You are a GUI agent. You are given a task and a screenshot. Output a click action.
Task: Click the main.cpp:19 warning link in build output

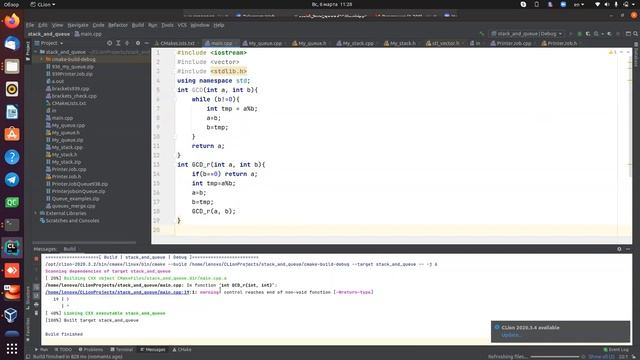118,292
